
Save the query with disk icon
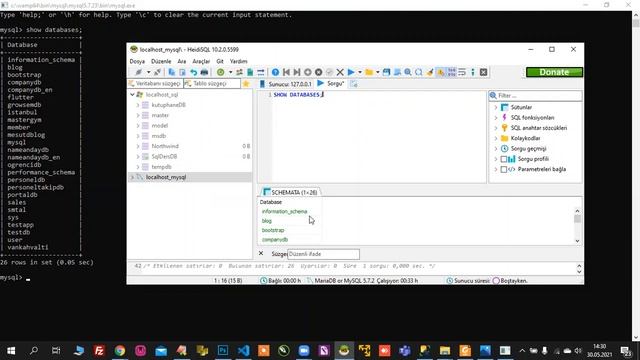click(386, 72)
